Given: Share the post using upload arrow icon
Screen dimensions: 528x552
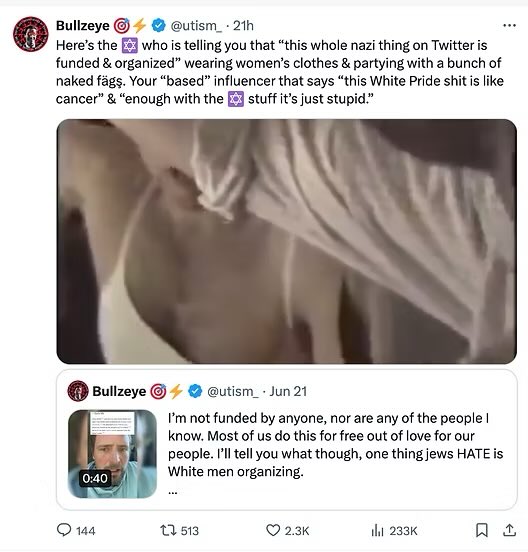Looking at the screenshot, I should pyautogui.click(x=509, y=530).
